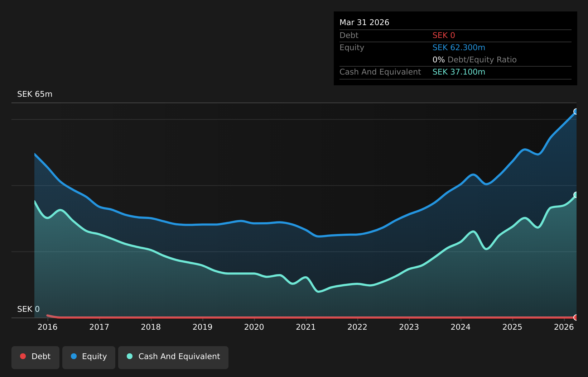The height and width of the screenshot is (377, 588).
Task: Click the SEK 0 y-axis label
Action: pyautogui.click(x=28, y=309)
